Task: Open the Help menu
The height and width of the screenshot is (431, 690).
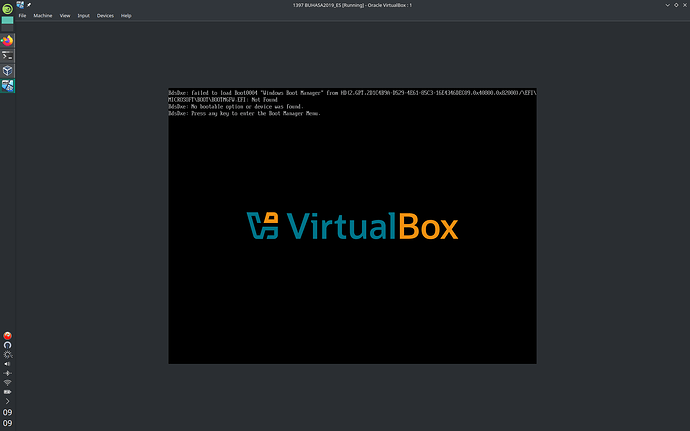Action: [x=126, y=15]
